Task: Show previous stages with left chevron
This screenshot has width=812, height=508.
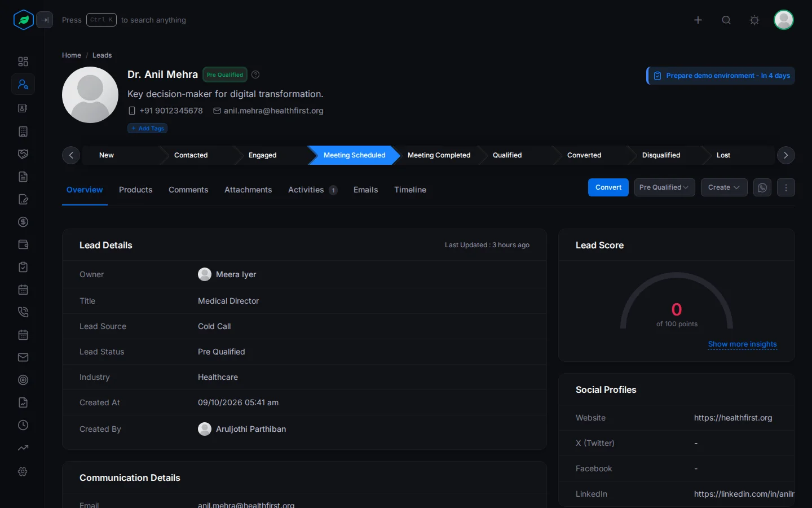Action: (71, 155)
